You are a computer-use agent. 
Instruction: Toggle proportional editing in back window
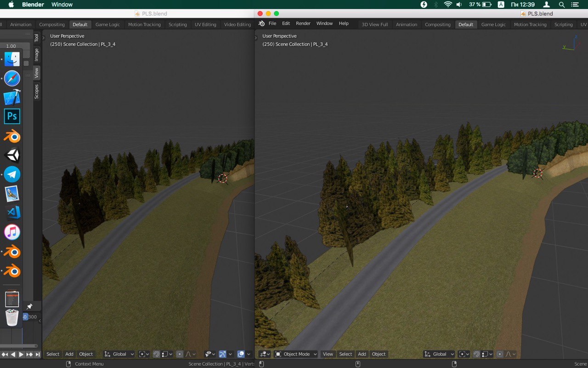click(180, 354)
